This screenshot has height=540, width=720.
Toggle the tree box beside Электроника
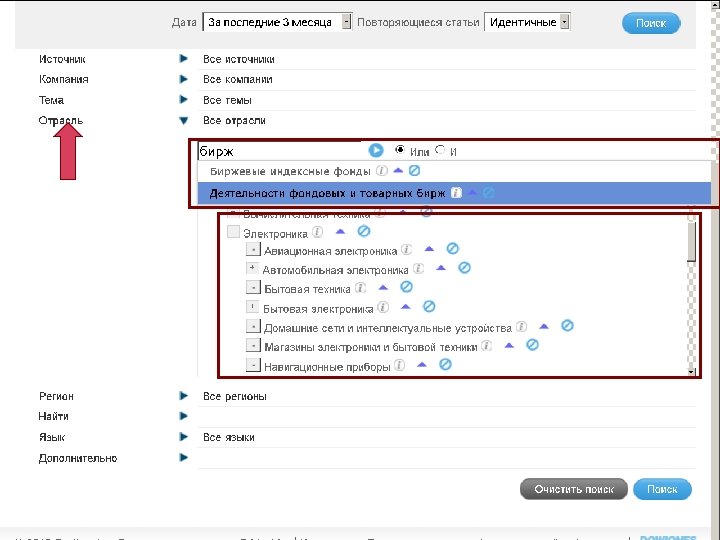[x=233, y=231]
